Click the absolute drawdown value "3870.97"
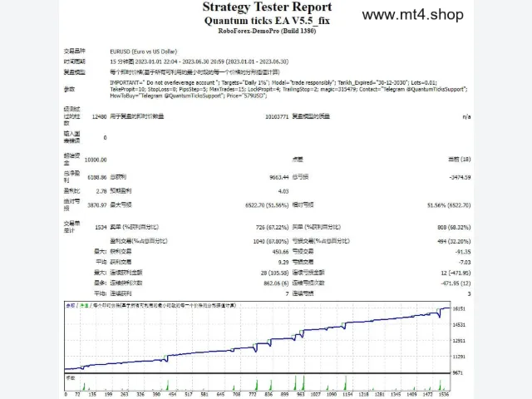The image size is (532, 399). [97, 205]
